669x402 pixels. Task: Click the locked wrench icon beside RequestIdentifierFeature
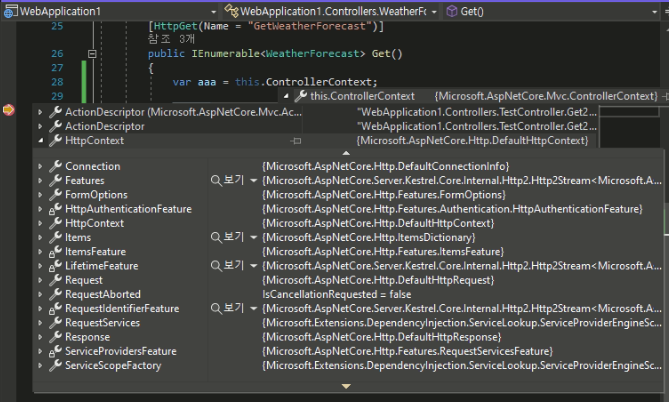[x=55, y=308]
